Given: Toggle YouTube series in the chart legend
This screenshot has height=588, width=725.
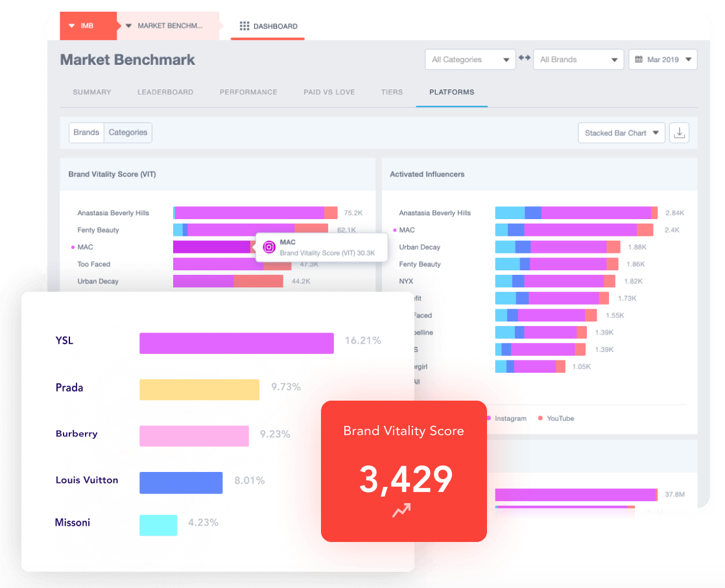Looking at the screenshot, I should tap(556, 418).
